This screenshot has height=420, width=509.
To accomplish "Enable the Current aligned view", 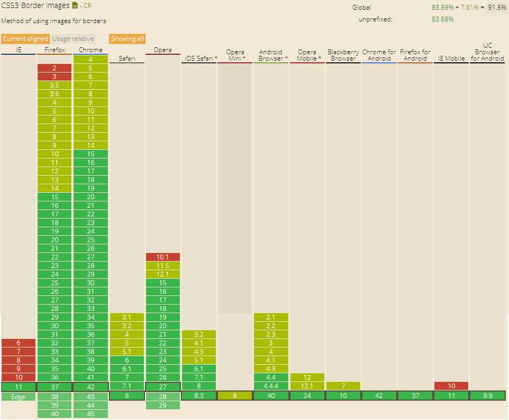I will (25, 39).
